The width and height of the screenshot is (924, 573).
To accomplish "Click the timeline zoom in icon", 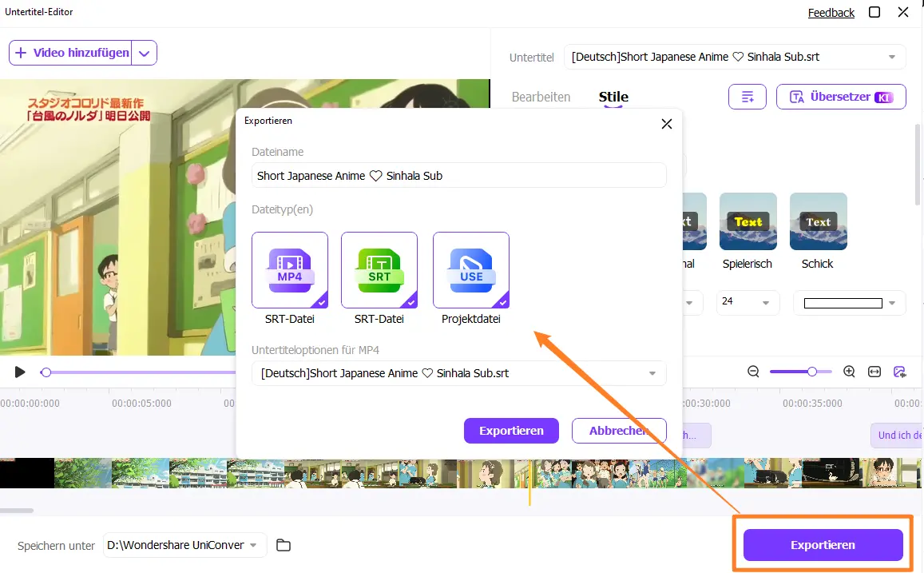I will (849, 372).
